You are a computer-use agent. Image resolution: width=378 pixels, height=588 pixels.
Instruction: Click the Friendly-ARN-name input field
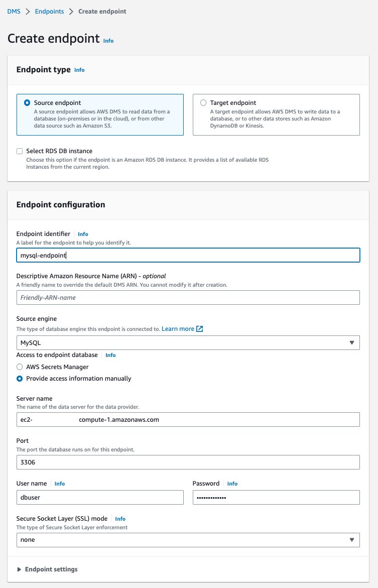coord(188,297)
